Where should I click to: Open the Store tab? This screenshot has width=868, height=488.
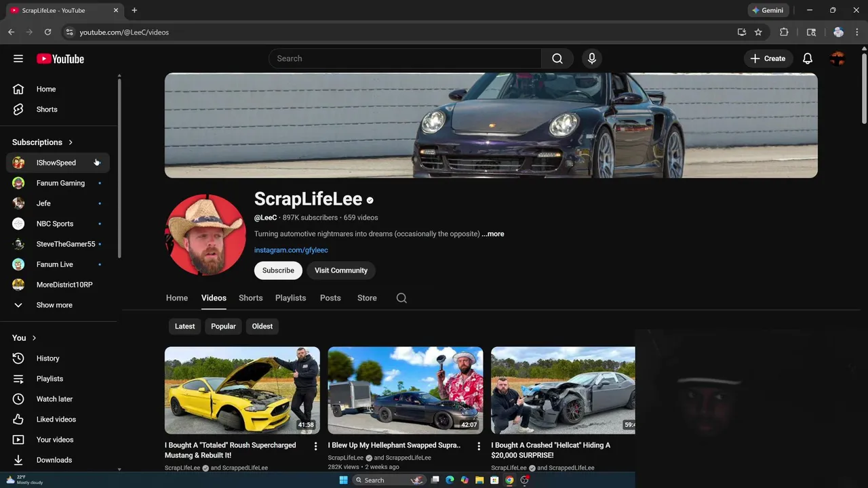click(367, 298)
